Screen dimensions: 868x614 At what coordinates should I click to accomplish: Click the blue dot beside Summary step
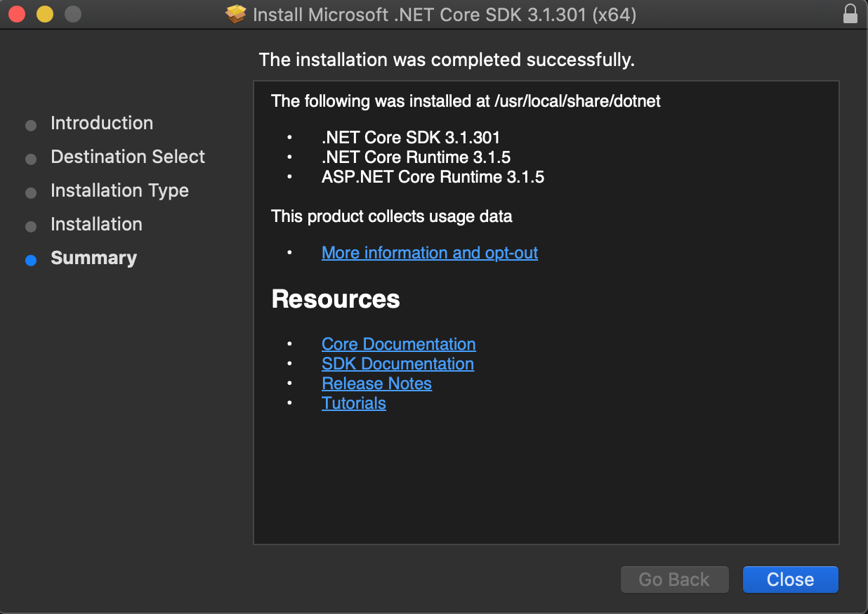coord(30,260)
